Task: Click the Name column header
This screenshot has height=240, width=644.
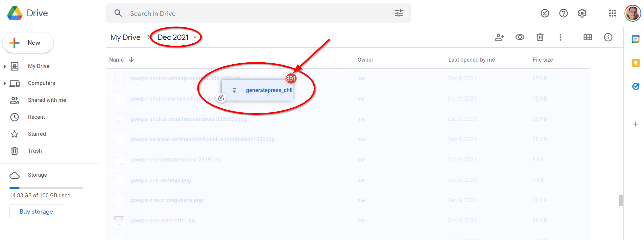Action: click(116, 60)
